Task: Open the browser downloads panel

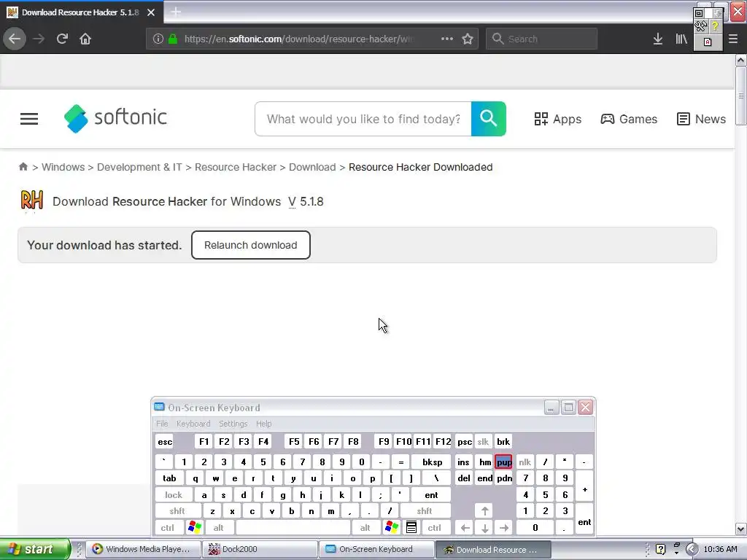Action: tap(658, 39)
